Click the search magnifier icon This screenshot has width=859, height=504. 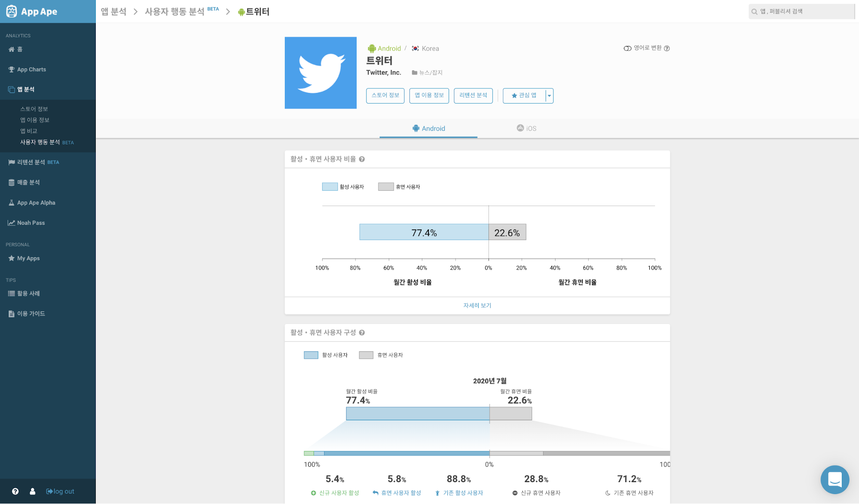(x=754, y=12)
